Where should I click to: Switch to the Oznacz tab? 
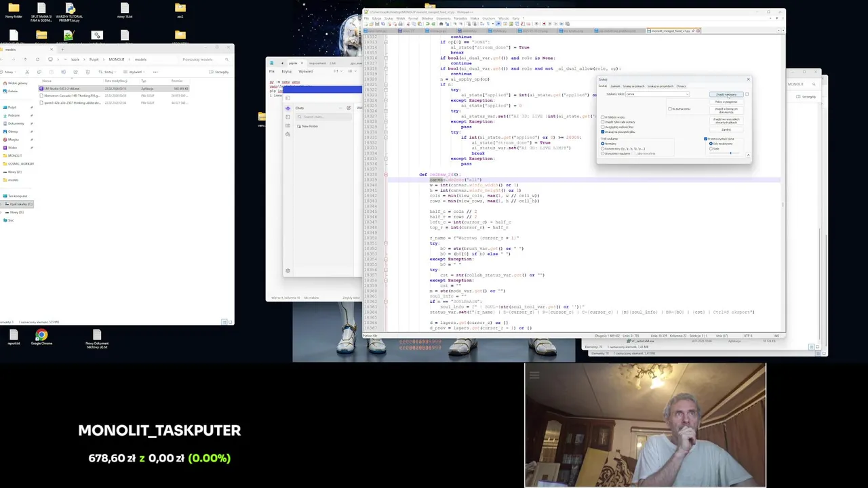tap(681, 86)
